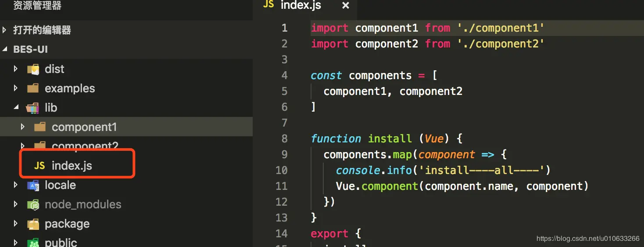Click 'function' keyword on line 8
644x247 pixels.
(x=336, y=139)
